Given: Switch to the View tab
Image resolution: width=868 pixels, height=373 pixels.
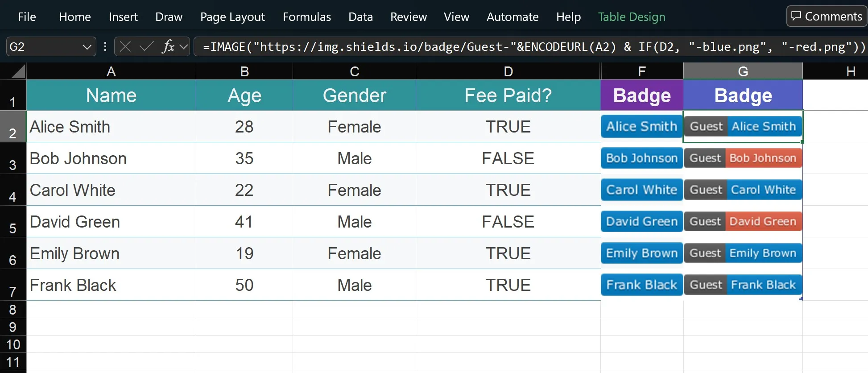Looking at the screenshot, I should pos(456,17).
